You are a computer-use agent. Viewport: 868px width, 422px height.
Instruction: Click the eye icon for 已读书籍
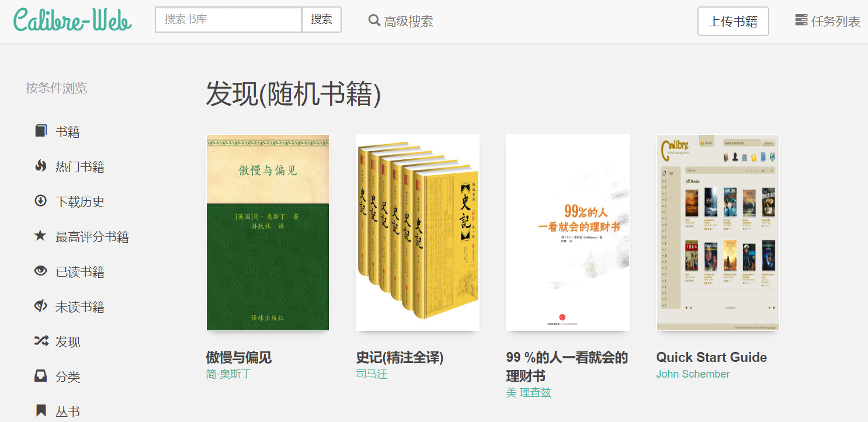(40, 271)
